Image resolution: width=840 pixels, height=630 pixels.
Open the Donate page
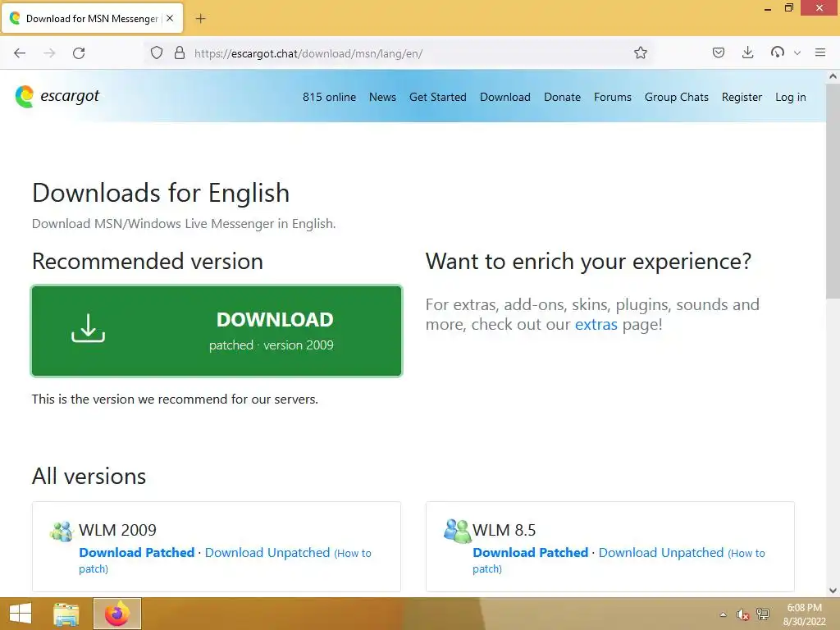click(562, 97)
